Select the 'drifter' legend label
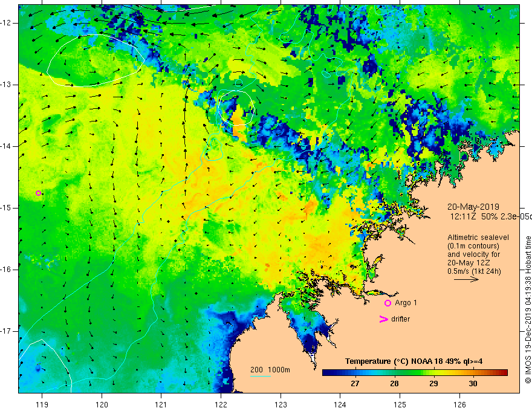Image resolution: width=532 pixels, height=411 pixels. [400, 319]
